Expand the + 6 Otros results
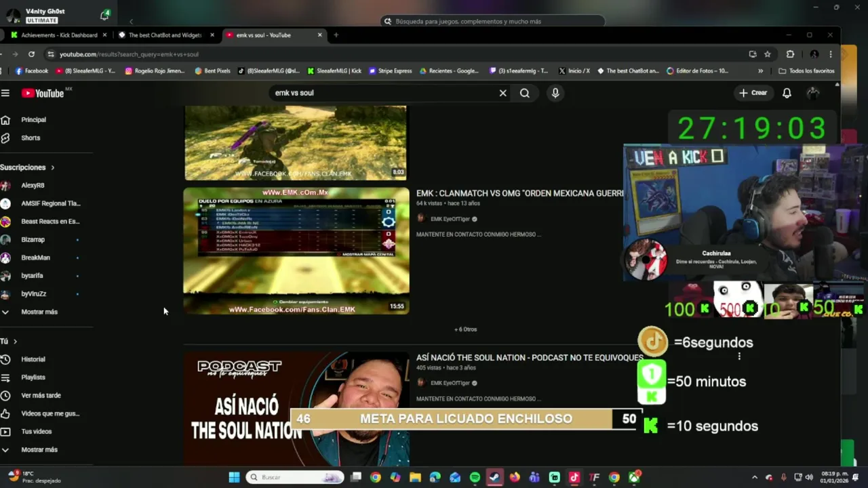 [465, 329]
